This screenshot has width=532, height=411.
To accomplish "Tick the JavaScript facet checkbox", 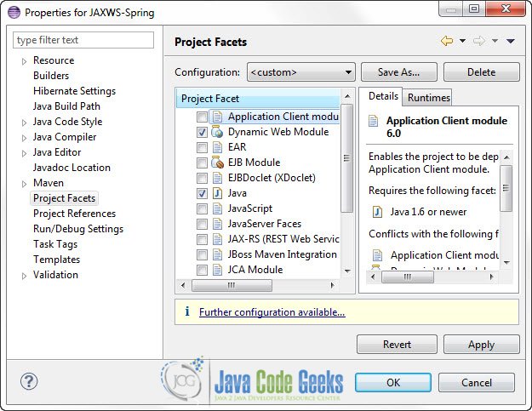I will tap(202, 208).
